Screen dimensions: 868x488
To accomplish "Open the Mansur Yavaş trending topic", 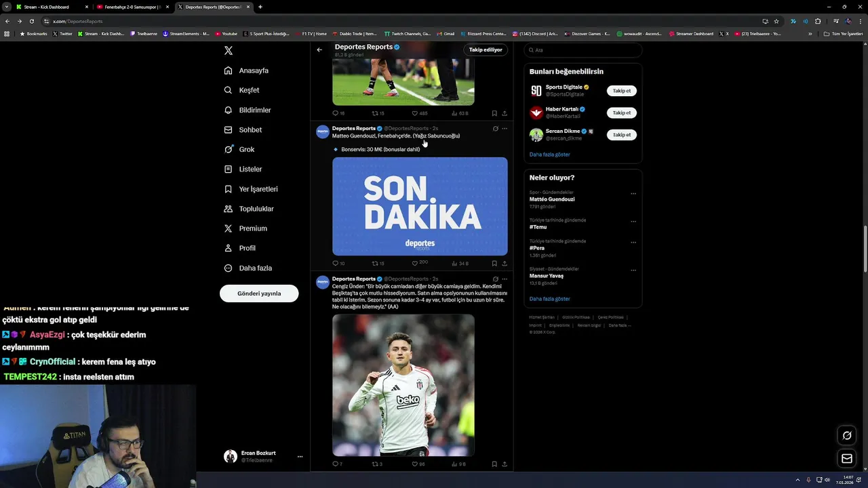I will pyautogui.click(x=547, y=276).
